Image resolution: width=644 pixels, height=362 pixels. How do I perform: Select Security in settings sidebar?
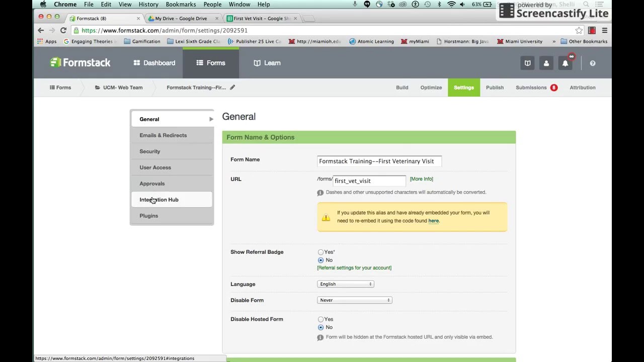172,151
